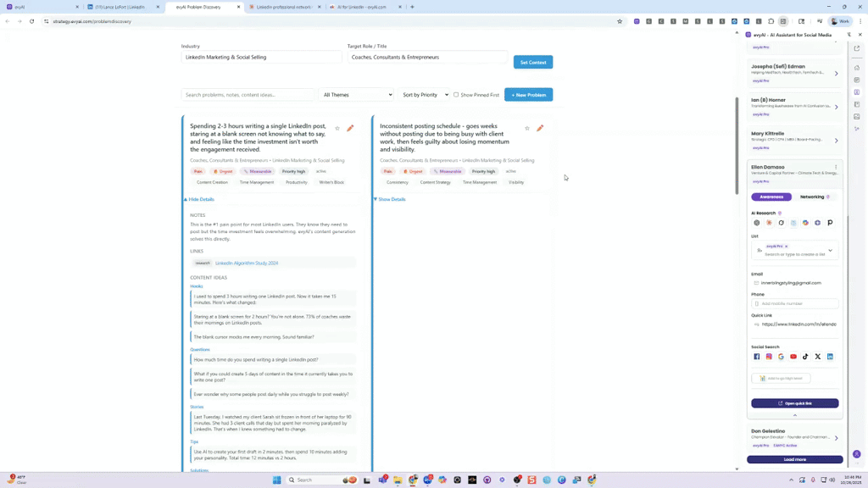Open the All Themes dropdown
Viewport: 868px width, 488px height.
pos(357,95)
